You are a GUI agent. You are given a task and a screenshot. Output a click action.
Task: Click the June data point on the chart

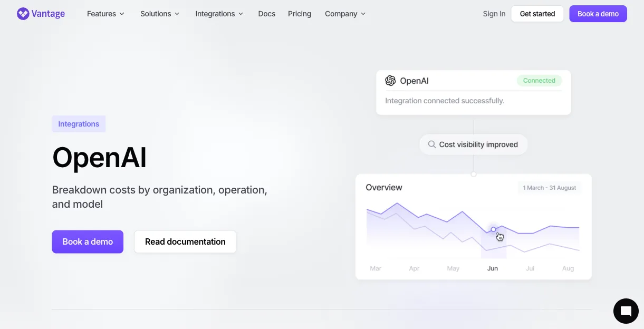coord(493,229)
